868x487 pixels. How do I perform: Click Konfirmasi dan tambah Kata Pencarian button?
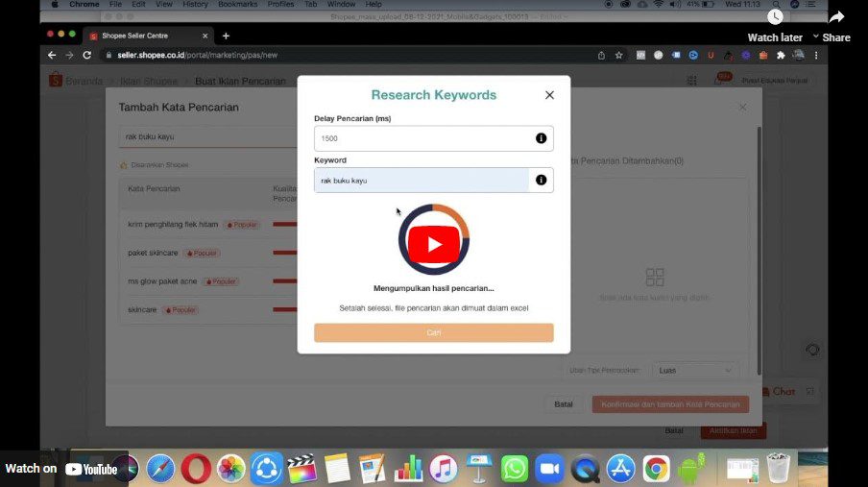670,404
